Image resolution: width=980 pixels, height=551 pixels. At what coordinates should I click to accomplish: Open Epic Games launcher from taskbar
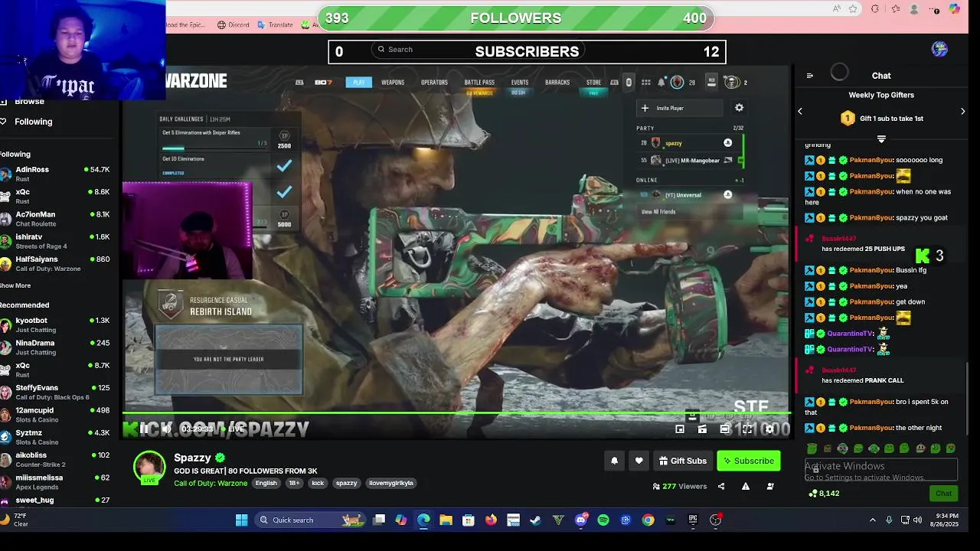coord(693,520)
